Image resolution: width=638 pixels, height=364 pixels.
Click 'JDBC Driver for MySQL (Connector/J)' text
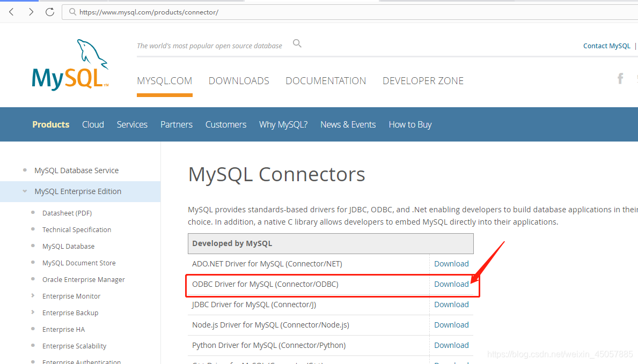254,304
